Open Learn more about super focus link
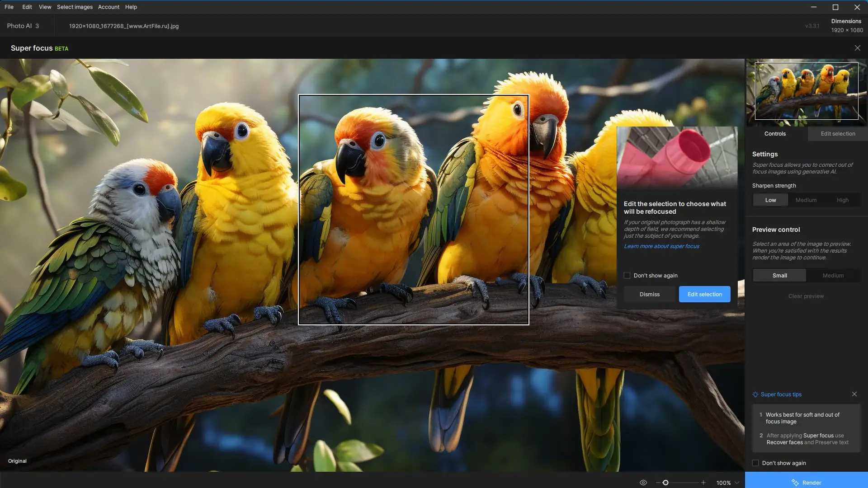The height and width of the screenshot is (488, 868). [661, 246]
